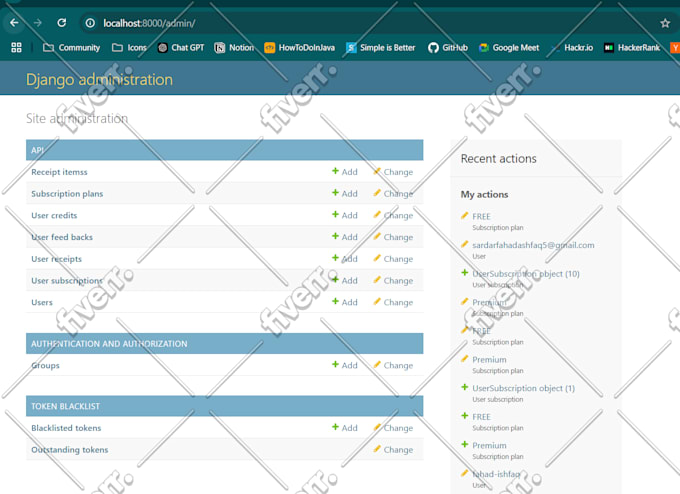680x494 pixels.
Task: Open the API section header
Action: click(x=37, y=150)
